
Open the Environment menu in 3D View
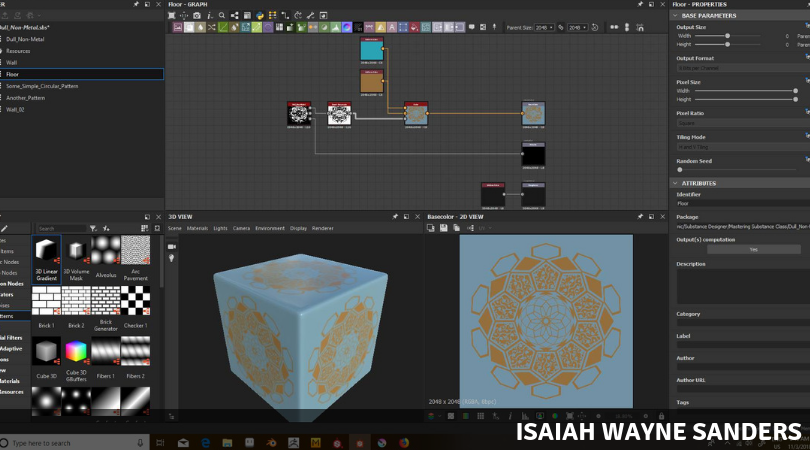[x=271, y=228]
